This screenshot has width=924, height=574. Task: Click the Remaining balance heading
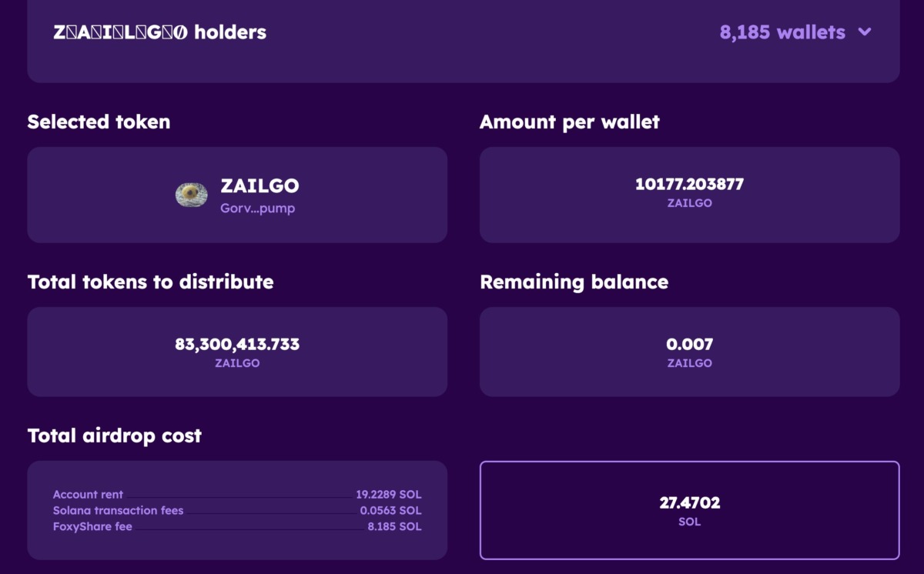click(x=574, y=282)
